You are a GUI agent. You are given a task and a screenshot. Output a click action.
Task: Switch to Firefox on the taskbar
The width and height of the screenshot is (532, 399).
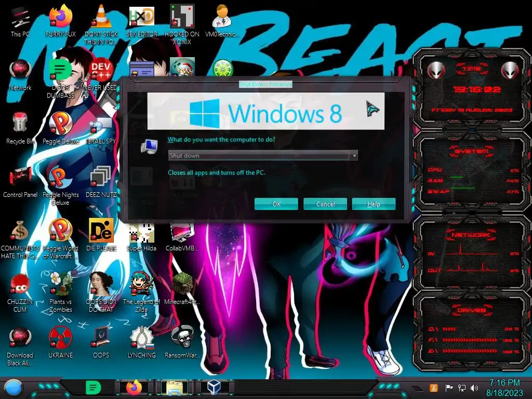coord(134,388)
